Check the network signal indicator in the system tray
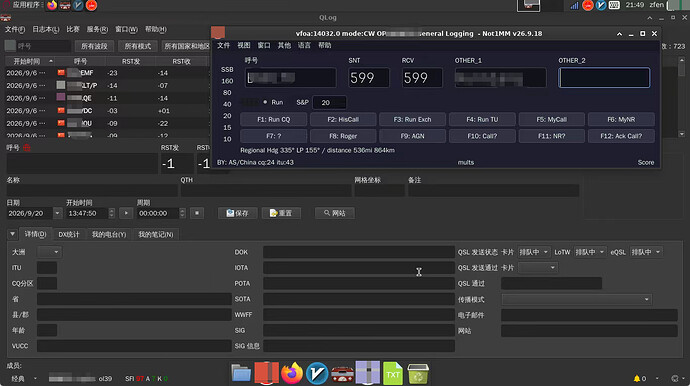Screen dimensions: 690x386 pos(574,5)
